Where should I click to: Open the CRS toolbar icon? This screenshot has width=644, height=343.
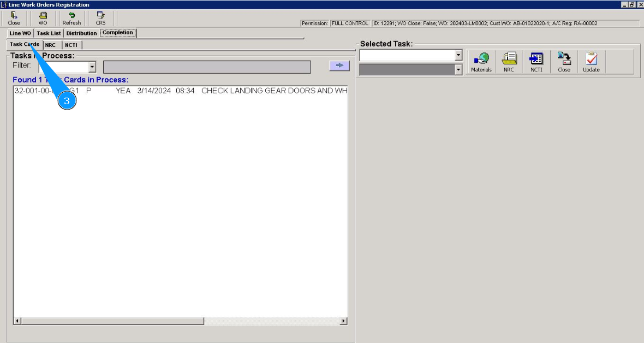click(100, 19)
